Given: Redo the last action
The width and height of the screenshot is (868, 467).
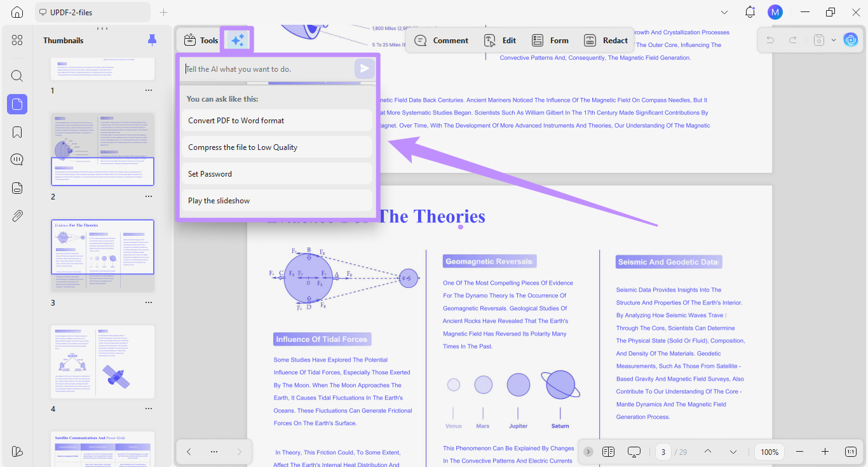Looking at the screenshot, I should tap(793, 40).
